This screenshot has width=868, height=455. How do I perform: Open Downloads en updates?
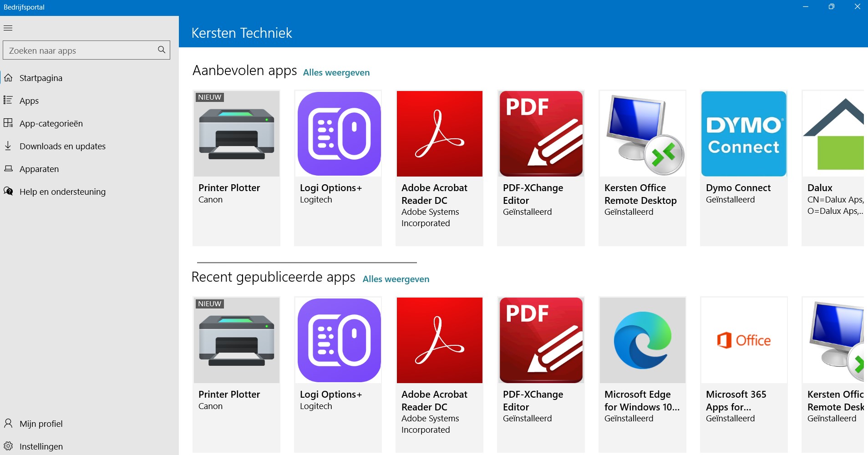pos(62,147)
